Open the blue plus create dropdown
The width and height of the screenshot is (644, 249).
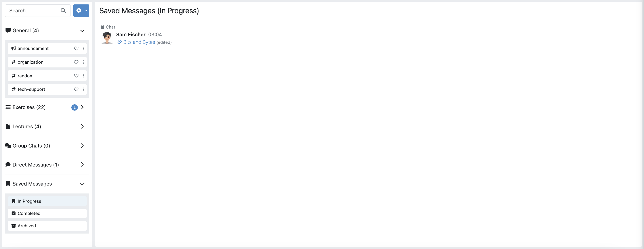(x=81, y=11)
